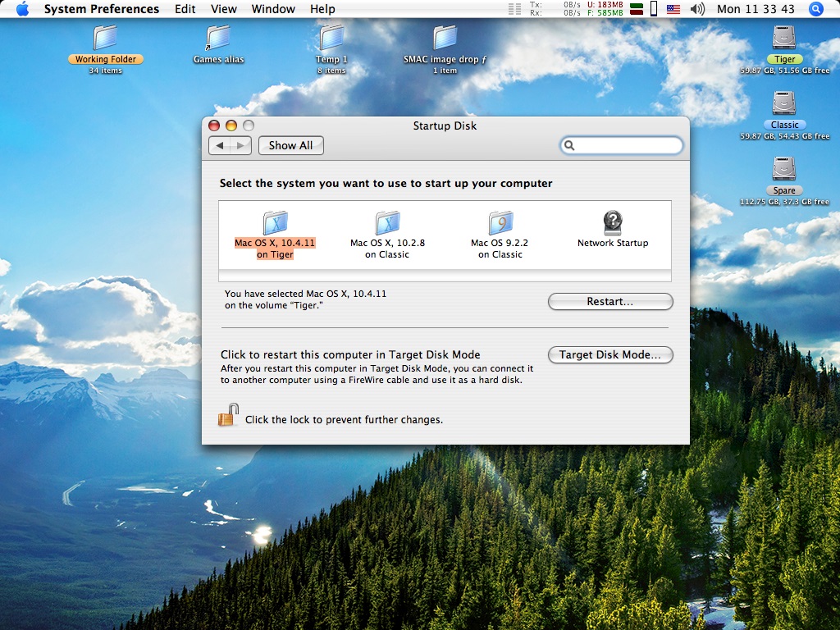Click the white rectangle menu bar icon
The width and height of the screenshot is (840, 630).
[x=654, y=8]
